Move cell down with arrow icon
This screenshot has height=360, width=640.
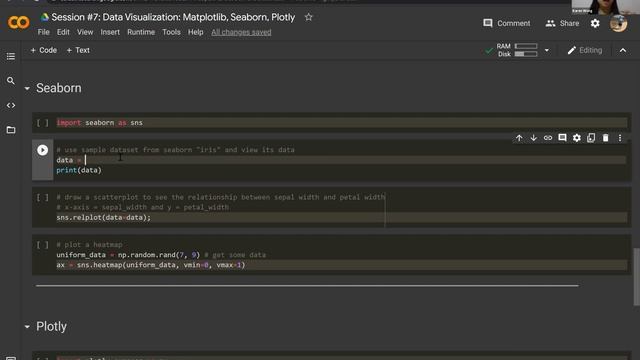533,138
